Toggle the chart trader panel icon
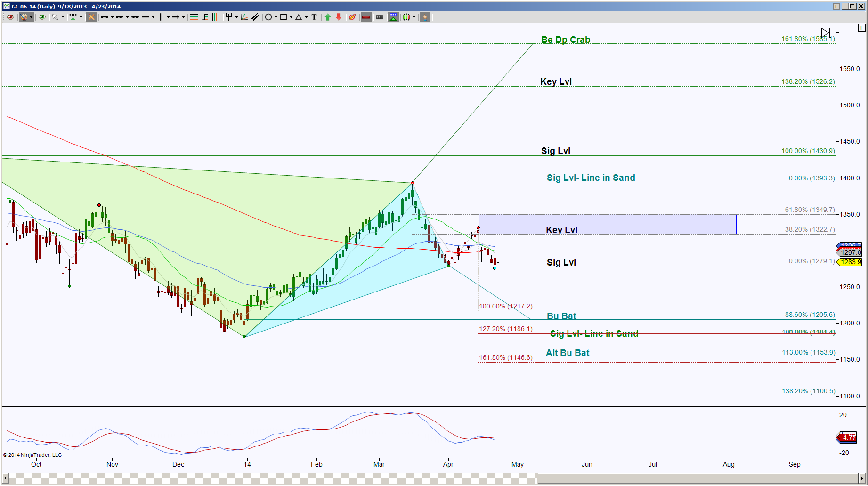Screen dimensions: 868x486 (x=393, y=17)
